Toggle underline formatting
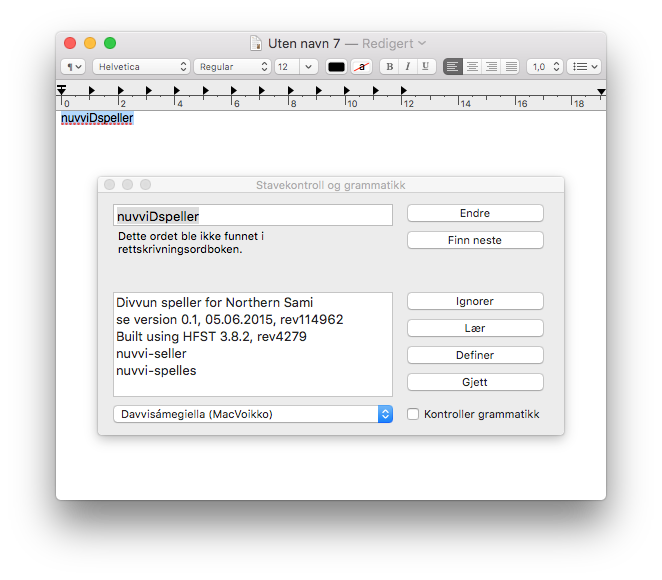The height and width of the screenshot is (580, 662). (426, 67)
